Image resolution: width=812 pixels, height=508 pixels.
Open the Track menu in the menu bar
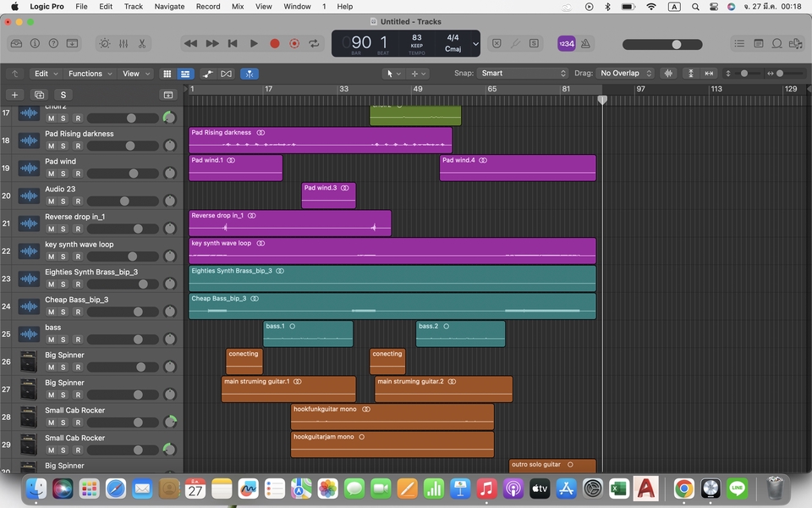click(x=132, y=6)
